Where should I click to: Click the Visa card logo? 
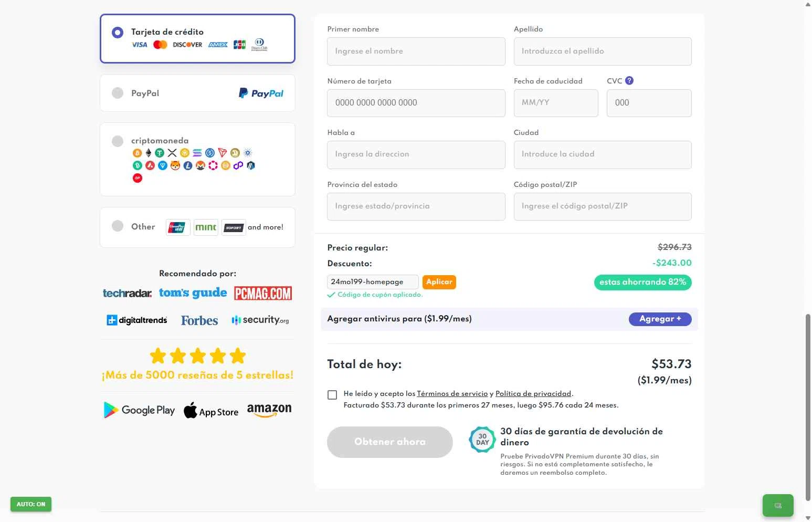tap(140, 45)
